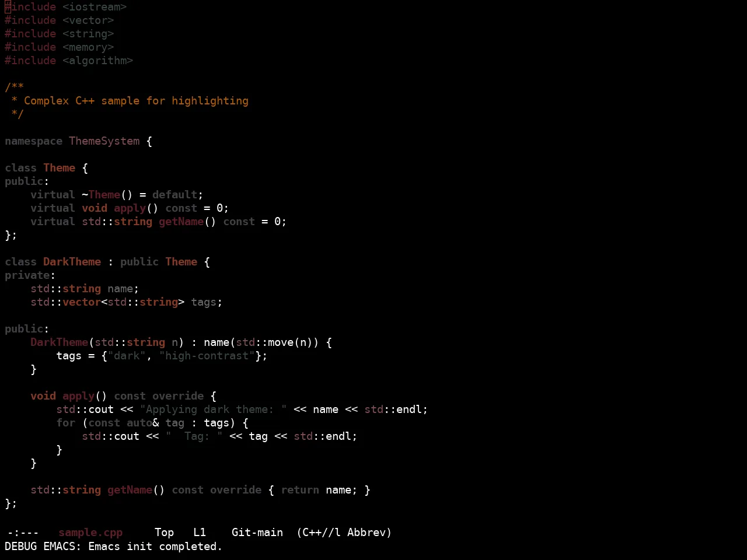Click the Top position indicator in mode line
This screenshot has width=747, height=560.
coord(165,533)
